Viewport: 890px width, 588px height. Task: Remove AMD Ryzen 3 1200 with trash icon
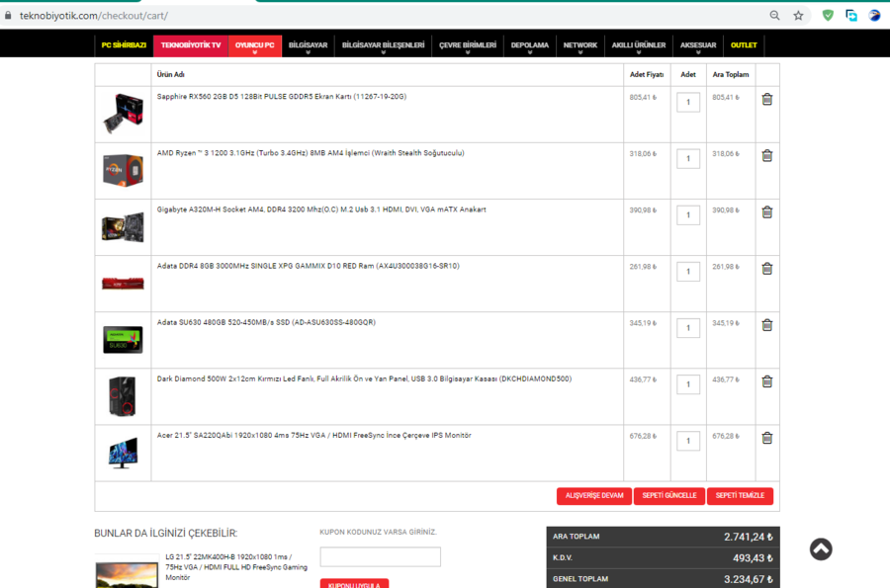click(766, 155)
